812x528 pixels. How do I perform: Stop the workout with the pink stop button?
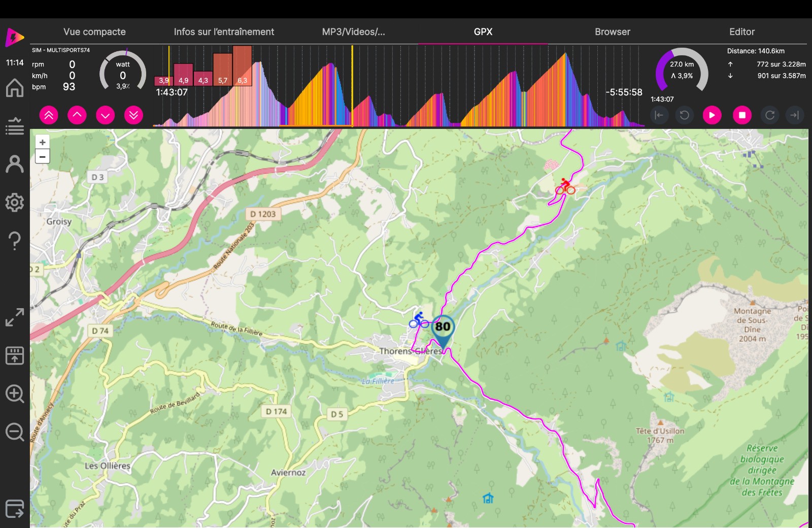point(741,115)
